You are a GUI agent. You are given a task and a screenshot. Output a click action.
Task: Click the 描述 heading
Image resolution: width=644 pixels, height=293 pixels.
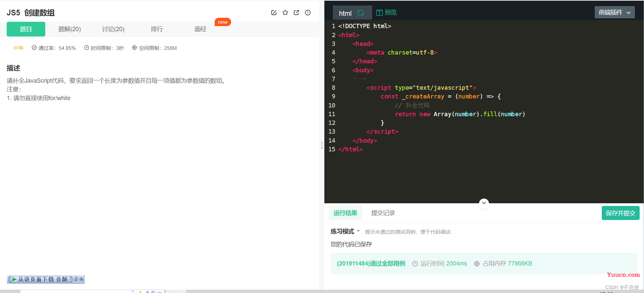point(13,68)
